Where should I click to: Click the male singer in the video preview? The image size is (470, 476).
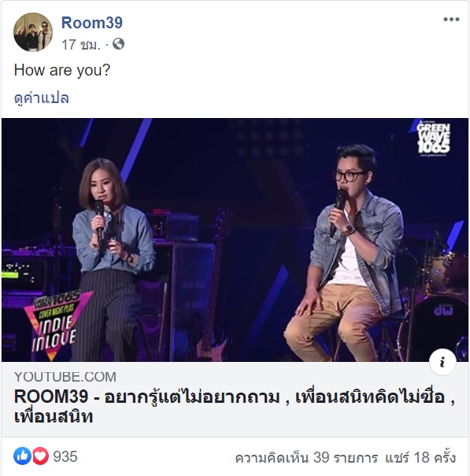pos(345,252)
